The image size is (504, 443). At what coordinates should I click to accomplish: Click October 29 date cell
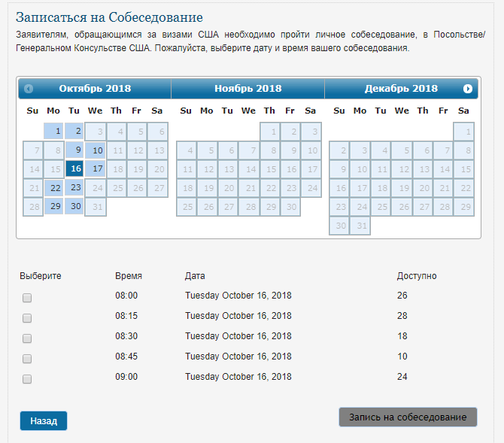pos(54,206)
